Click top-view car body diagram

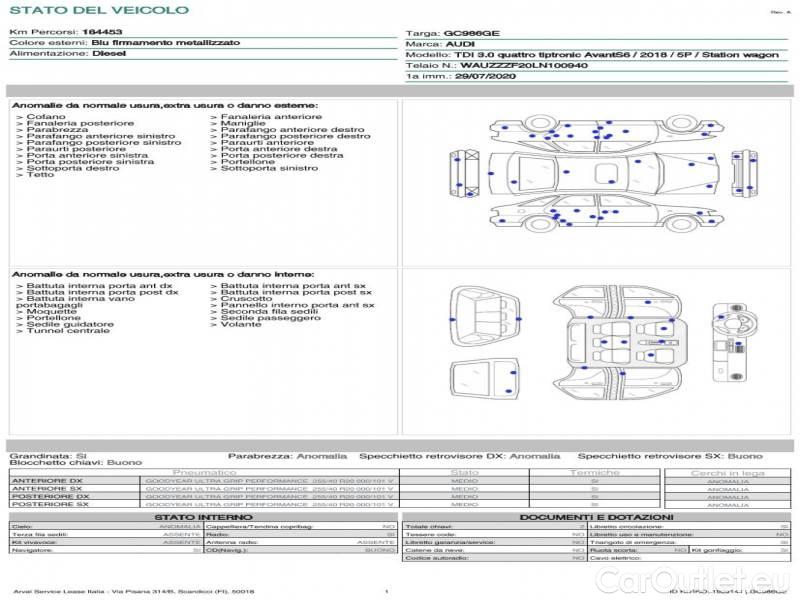click(604, 172)
